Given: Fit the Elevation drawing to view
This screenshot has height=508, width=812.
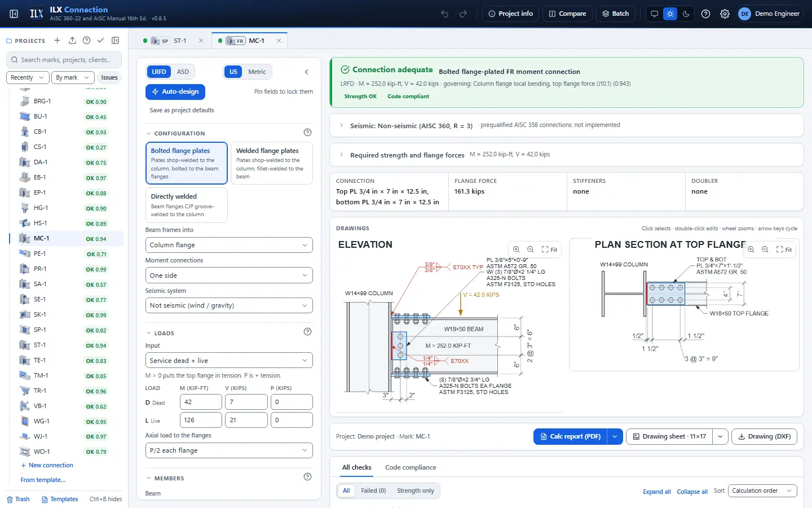Looking at the screenshot, I should [x=549, y=249].
